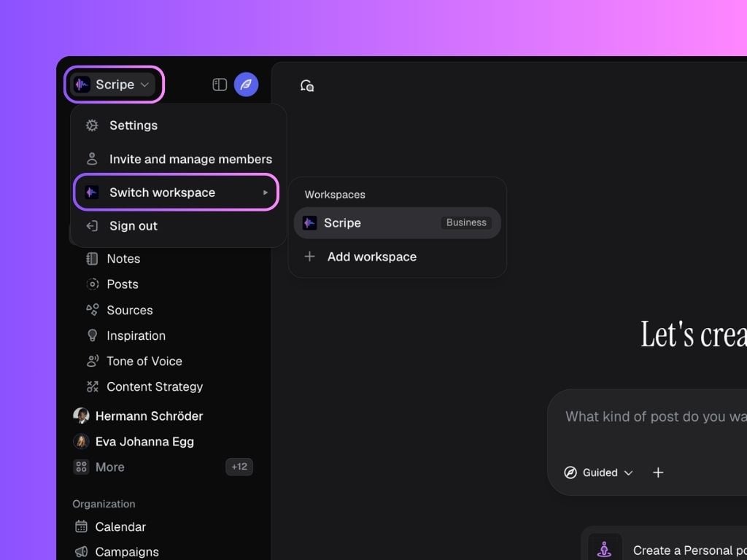Click the +12 count badge

point(239,467)
